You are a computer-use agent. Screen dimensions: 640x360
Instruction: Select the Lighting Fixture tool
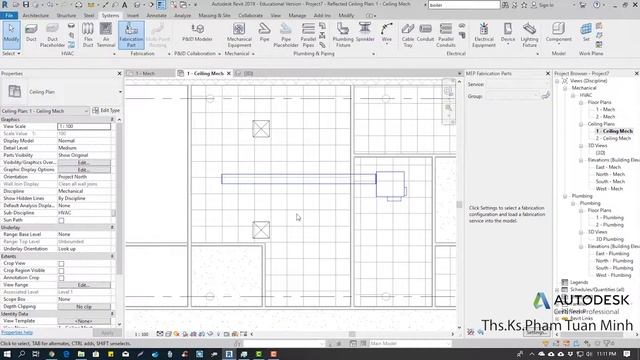pos(529,35)
